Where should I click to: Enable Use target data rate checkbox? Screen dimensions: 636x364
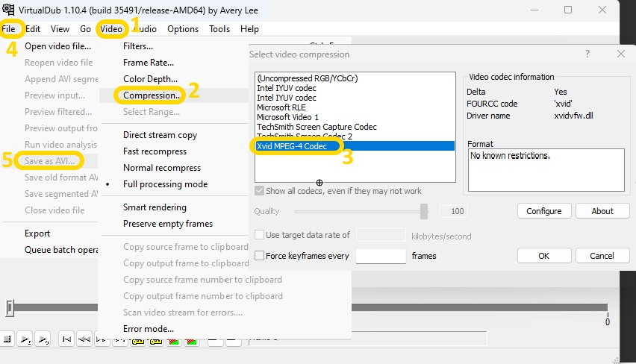point(260,235)
